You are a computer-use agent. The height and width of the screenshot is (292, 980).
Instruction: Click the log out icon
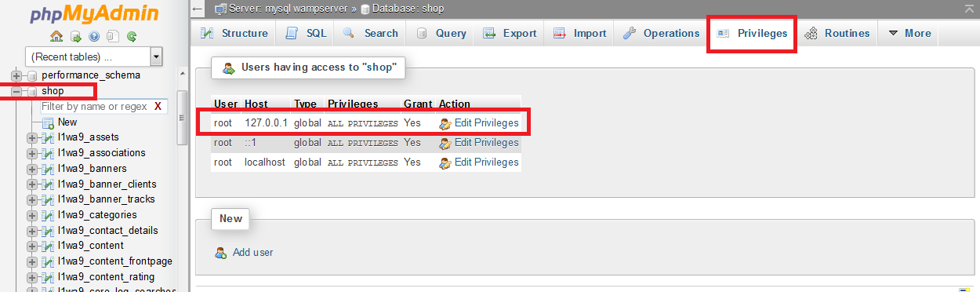tap(75, 36)
